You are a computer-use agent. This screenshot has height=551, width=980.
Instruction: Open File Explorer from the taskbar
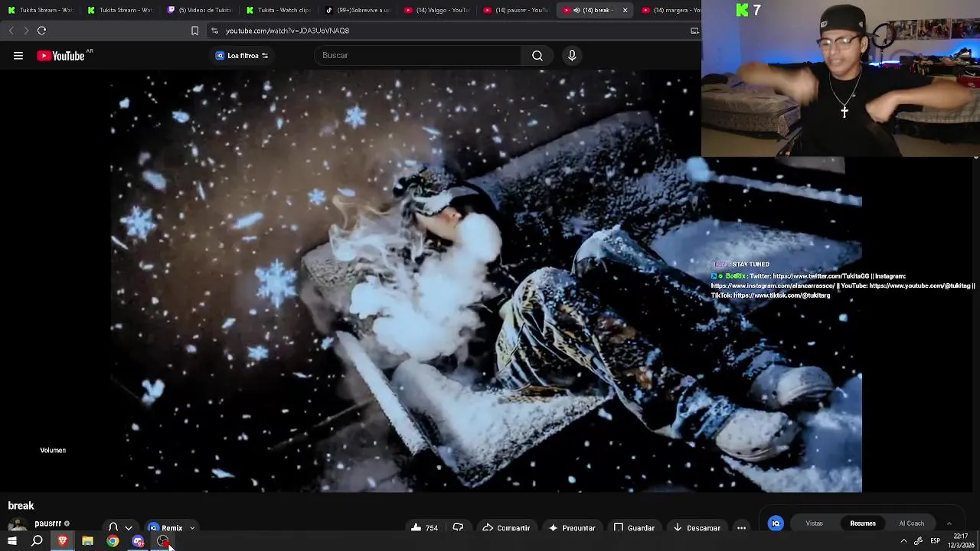click(x=87, y=541)
